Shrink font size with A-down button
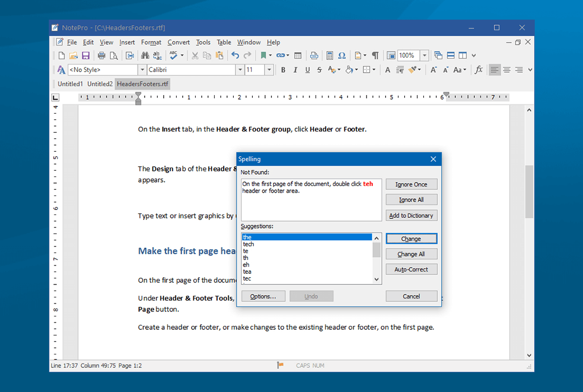Image resolution: width=583 pixels, height=392 pixels. [x=446, y=70]
